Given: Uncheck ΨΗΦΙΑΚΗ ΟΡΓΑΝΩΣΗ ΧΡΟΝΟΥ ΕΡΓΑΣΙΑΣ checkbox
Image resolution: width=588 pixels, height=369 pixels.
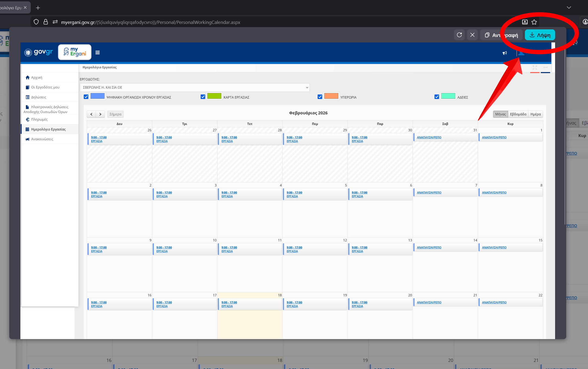Looking at the screenshot, I should pyautogui.click(x=86, y=97).
